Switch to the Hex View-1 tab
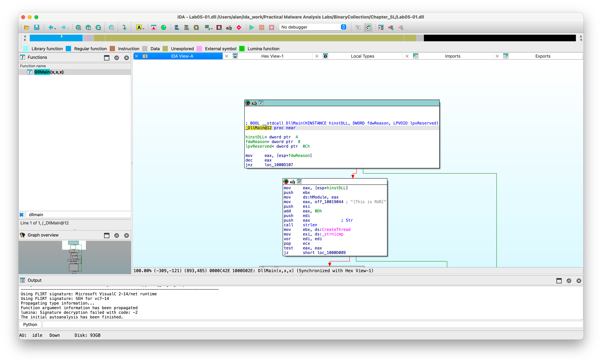602x364 pixels. point(272,56)
